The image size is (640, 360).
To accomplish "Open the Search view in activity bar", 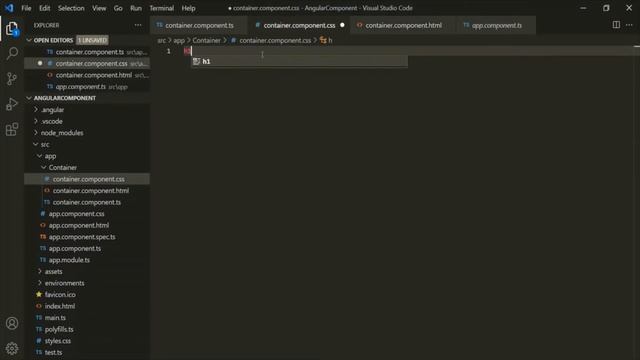I will (12, 53).
